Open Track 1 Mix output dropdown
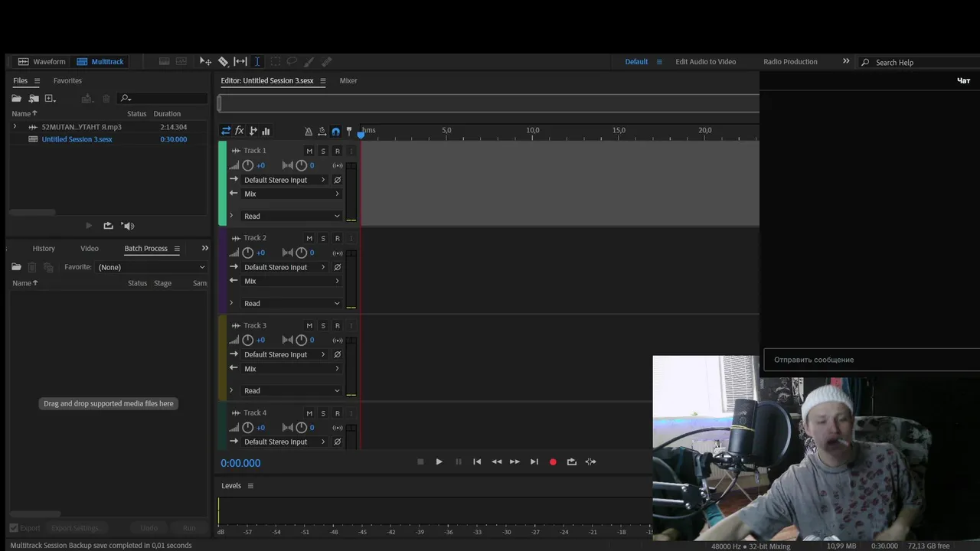980x551 pixels. coord(291,194)
